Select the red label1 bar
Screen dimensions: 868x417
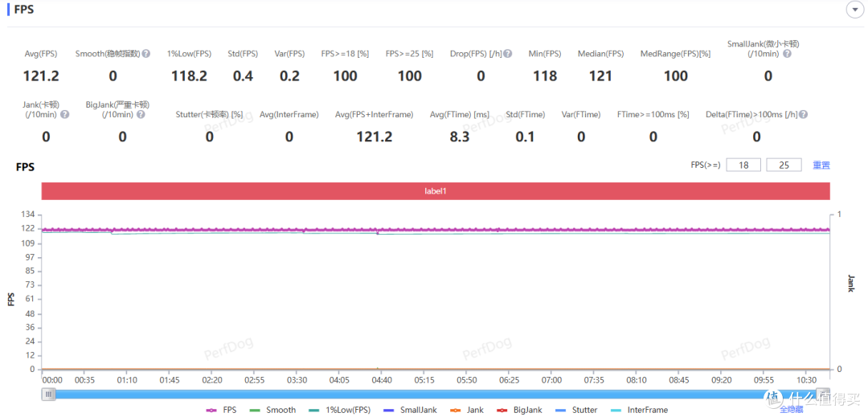click(435, 191)
